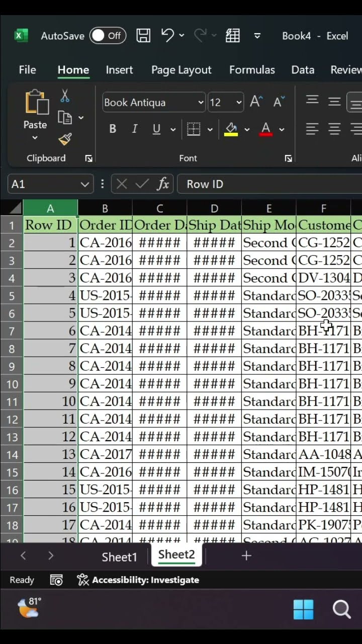This screenshot has width=362, height=644.
Task: Open underline style dropdown arrow
Action: click(x=173, y=129)
